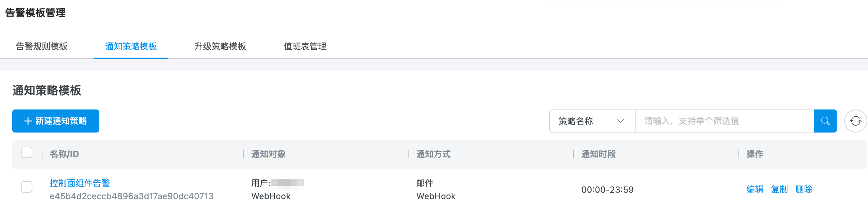Open the 策略名称 filter dropdown

click(x=592, y=121)
